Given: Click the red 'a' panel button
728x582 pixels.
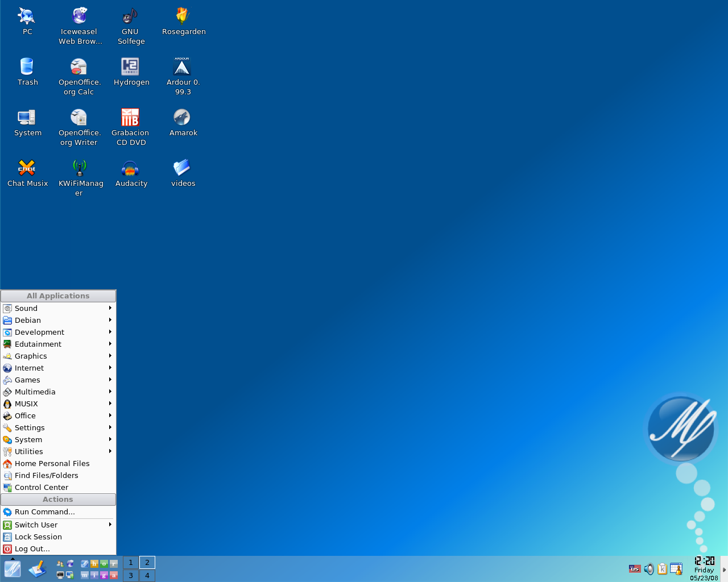Looking at the screenshot, I should [x=114, y=575].
